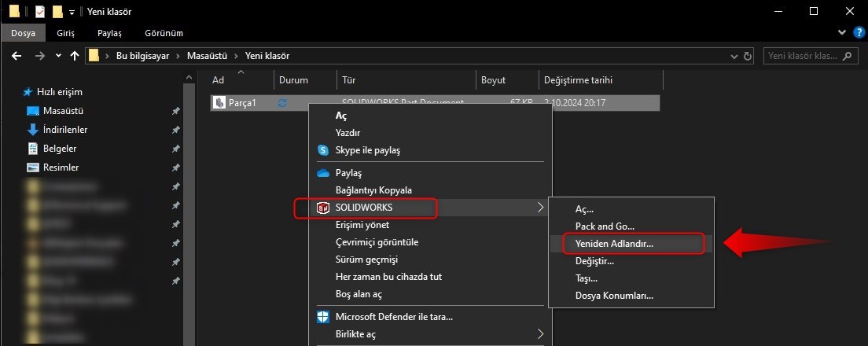Open recent locations dropdown arrow
This screenshot has height=346, width=868.
point(59,56)
